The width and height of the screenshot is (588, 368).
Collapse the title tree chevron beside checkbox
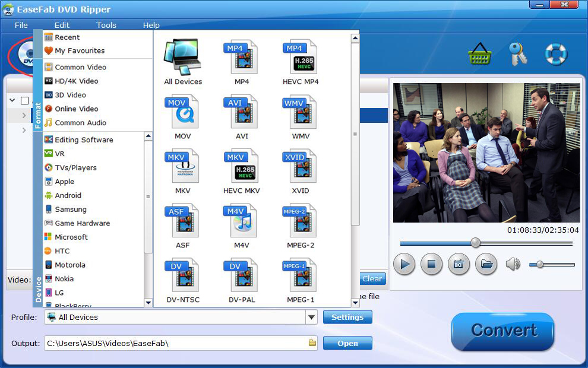click(x=12, y=100)
